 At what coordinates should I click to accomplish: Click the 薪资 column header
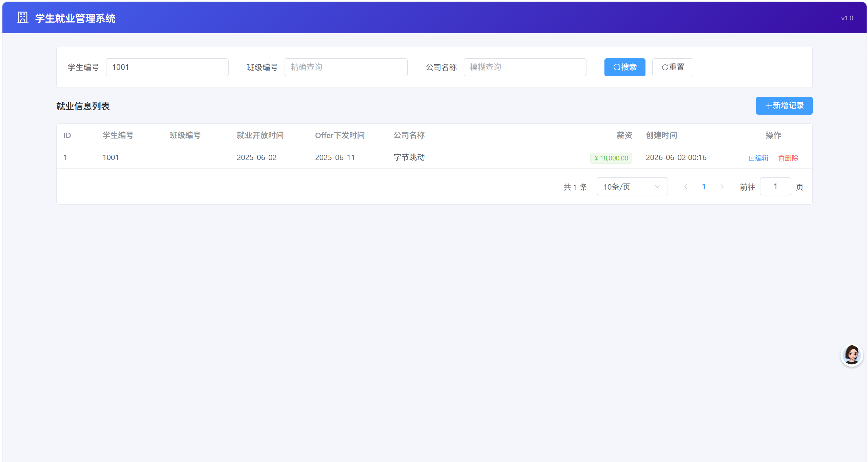[624, 135]
